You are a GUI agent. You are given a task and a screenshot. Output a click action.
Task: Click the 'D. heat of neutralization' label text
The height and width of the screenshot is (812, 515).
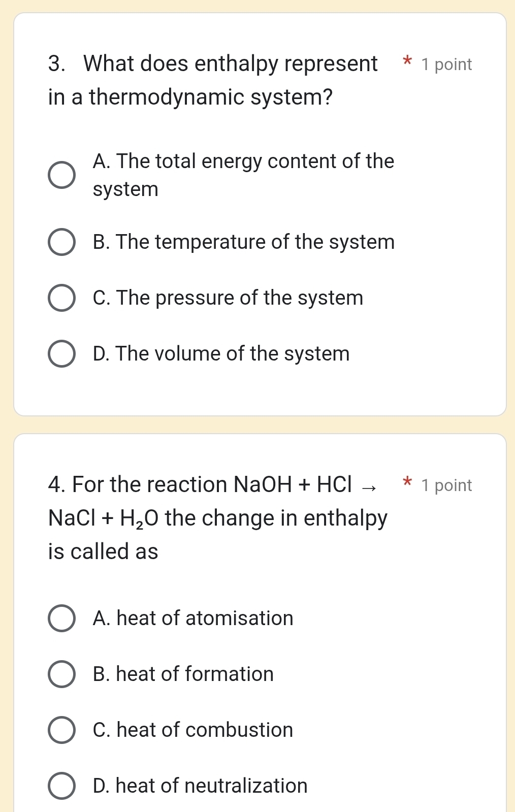pos(200,786)
